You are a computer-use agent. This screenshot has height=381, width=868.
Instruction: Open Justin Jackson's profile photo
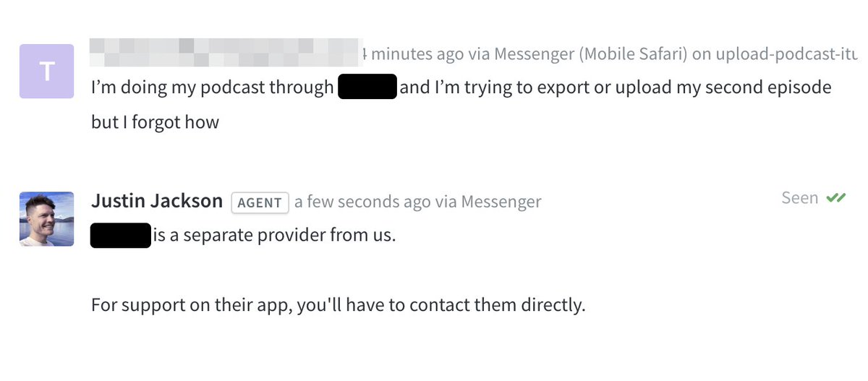(46, 218)
